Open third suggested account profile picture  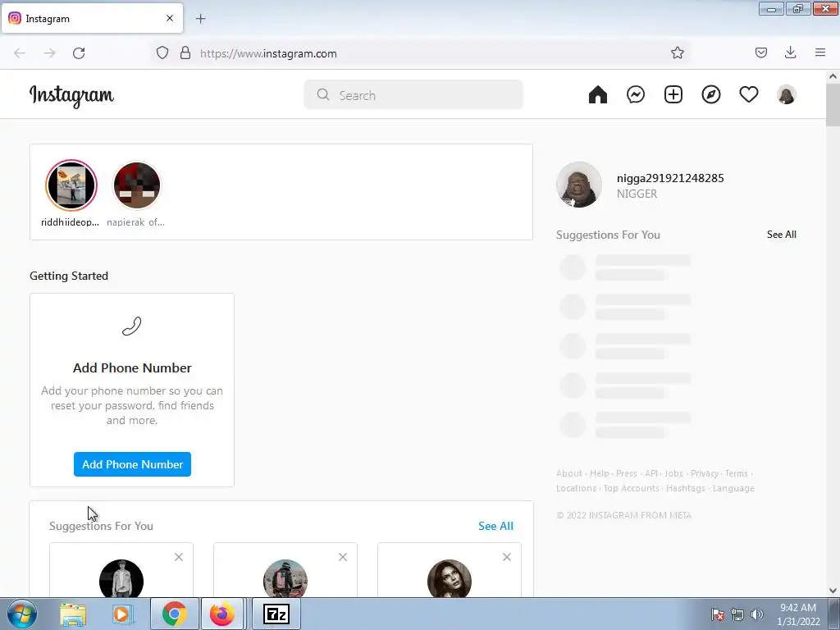pyautogui.click(x=450, y=578)
